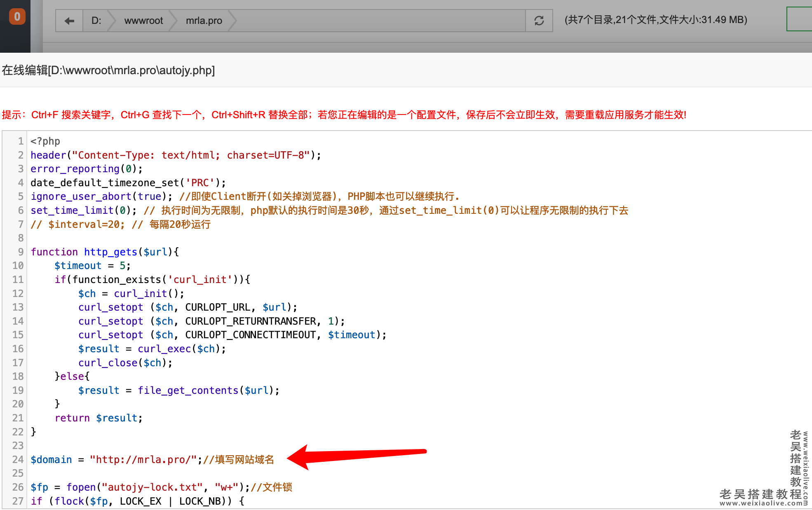Screen dimensions: 812x510
Task: Click the autojy-lock.txt filename in code
Action: click(152, 487)
